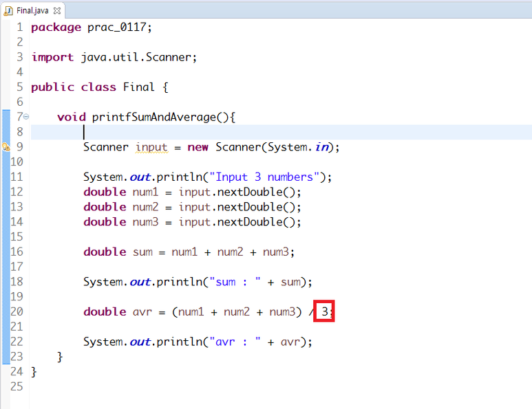Viewport: 532px width, 409px height.
Task: Click 'println' on line 22
Action: coord(179,342)
